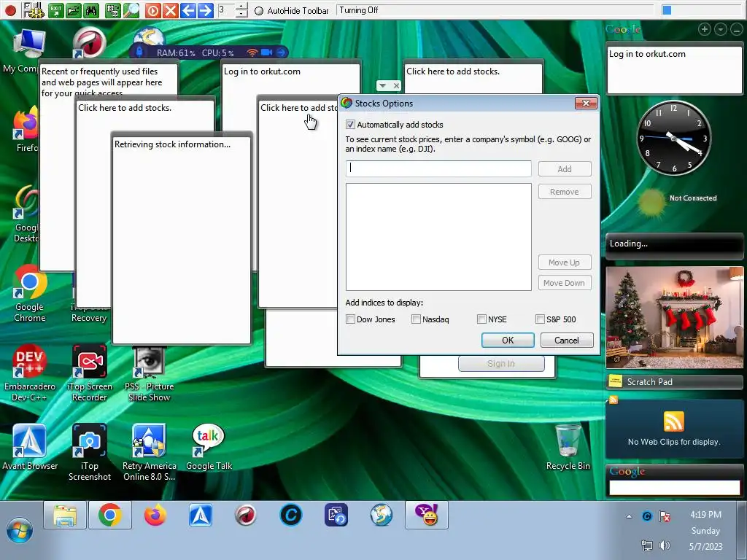Check the Dow Jones index checkbox
The height and width of the screenshot is (560, 747).
click(x=350, y=319)
